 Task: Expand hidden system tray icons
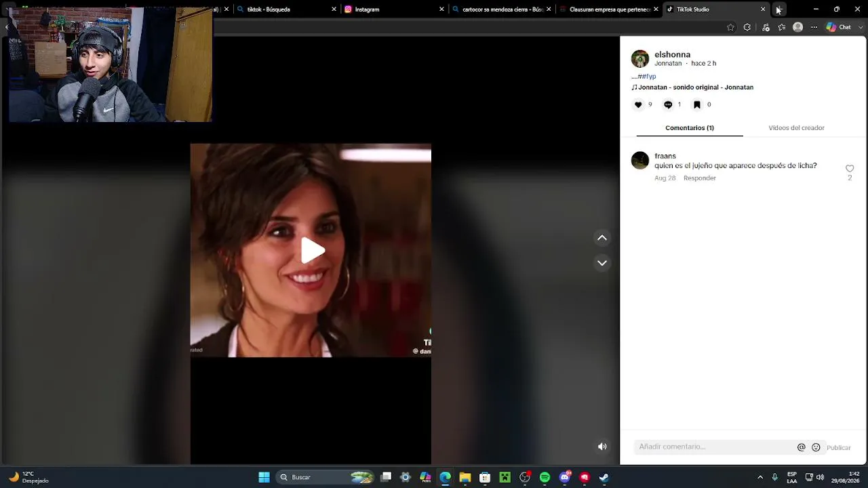(x=760, y=477)
